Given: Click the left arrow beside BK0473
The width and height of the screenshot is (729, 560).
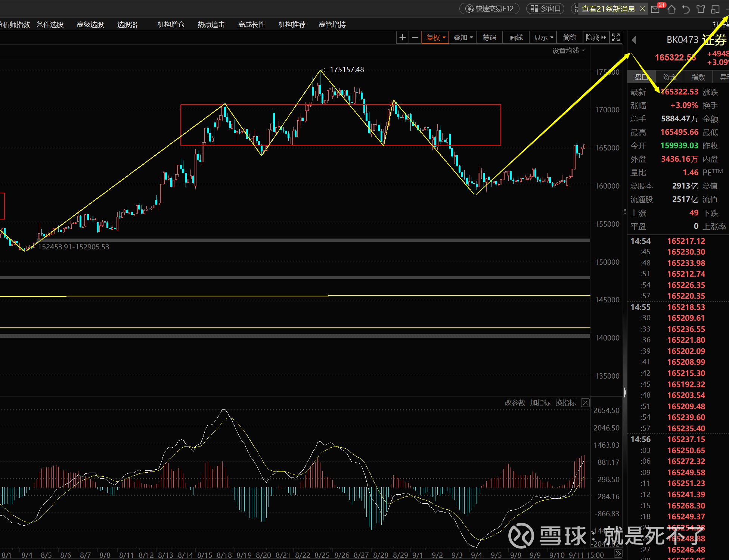Looking at the screenshot, I should [634, 40].
